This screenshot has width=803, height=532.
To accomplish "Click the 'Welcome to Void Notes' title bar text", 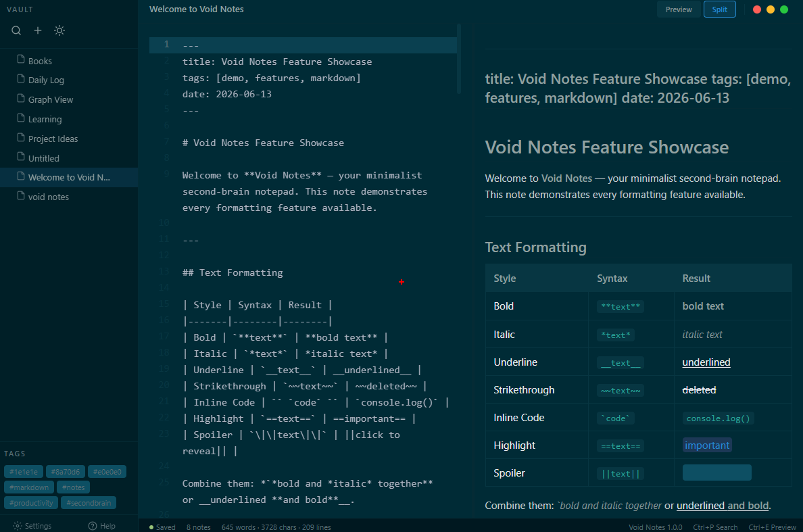I will 197,9.
